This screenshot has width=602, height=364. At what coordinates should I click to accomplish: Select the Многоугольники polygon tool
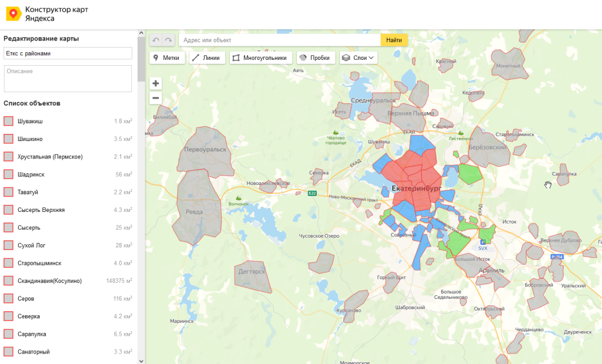tap(260, 58)
